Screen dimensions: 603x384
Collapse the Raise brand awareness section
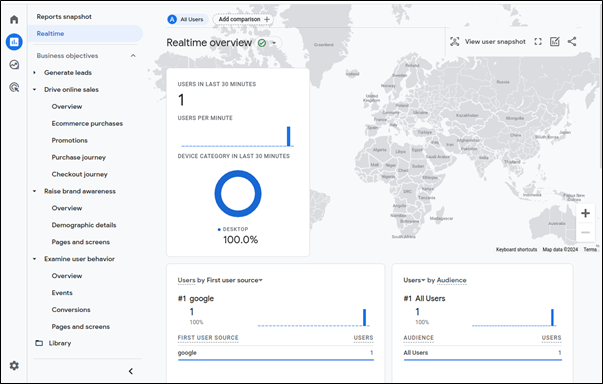[35, 191]
